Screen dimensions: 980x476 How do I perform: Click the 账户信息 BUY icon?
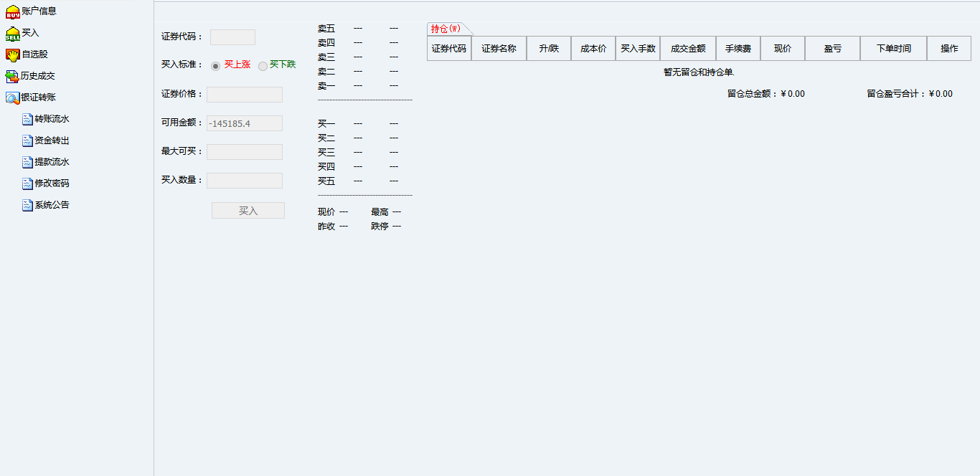pyautogui.click(x=12, y=11)
